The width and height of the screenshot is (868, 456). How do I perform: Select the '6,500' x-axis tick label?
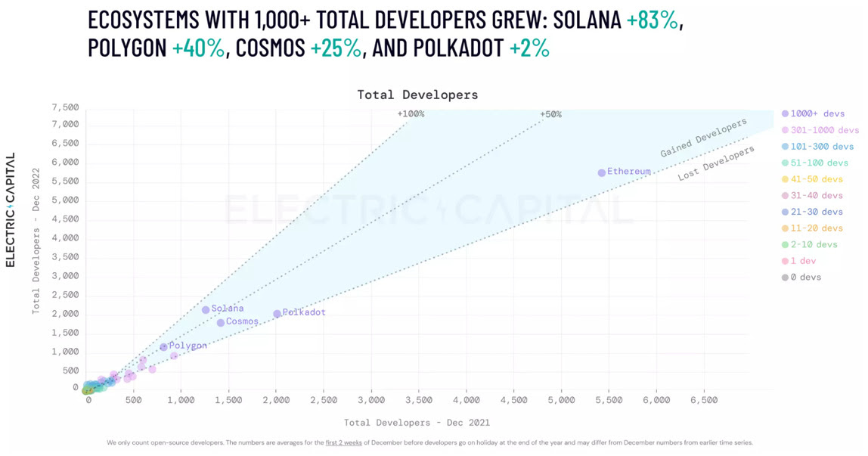pyautogui.click(x=704, y=400)
